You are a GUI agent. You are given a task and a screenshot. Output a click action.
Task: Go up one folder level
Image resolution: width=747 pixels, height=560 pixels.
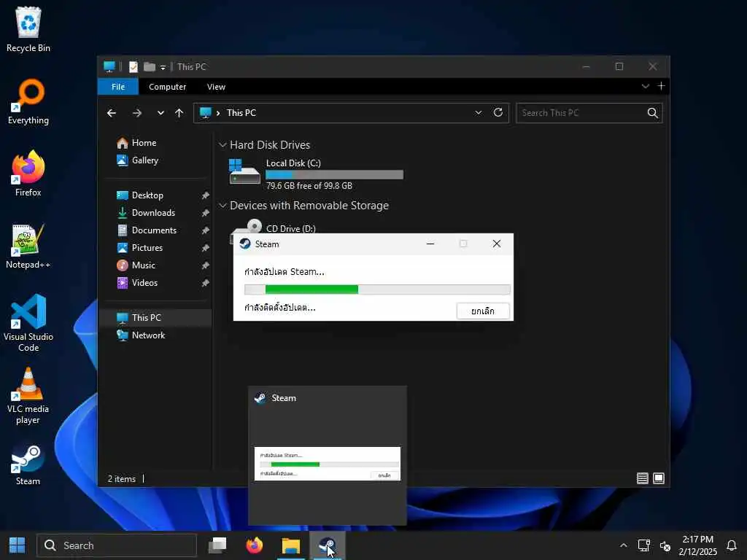[179, 113]
